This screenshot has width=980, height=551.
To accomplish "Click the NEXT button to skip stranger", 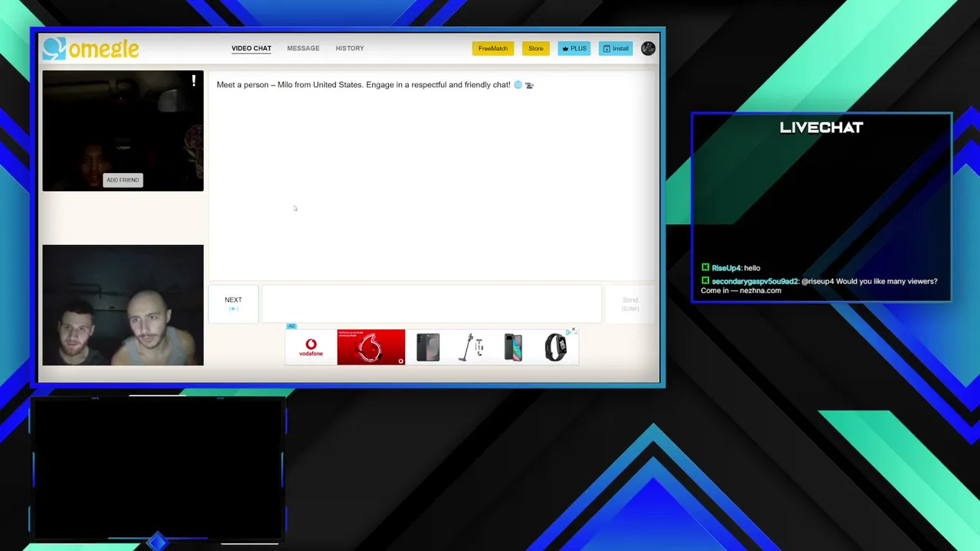I will pyautogui.click(x=234, y=303).
